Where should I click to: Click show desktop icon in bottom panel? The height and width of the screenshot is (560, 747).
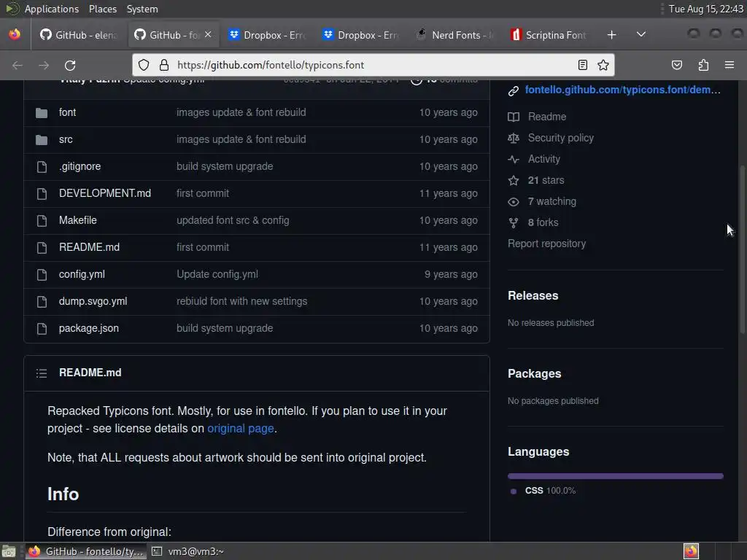[x=9, y=551]
